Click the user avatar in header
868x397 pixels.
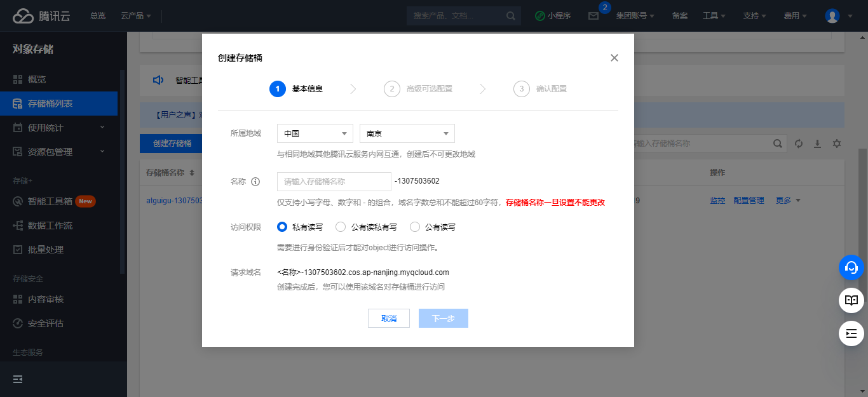[x=832, y=16]
